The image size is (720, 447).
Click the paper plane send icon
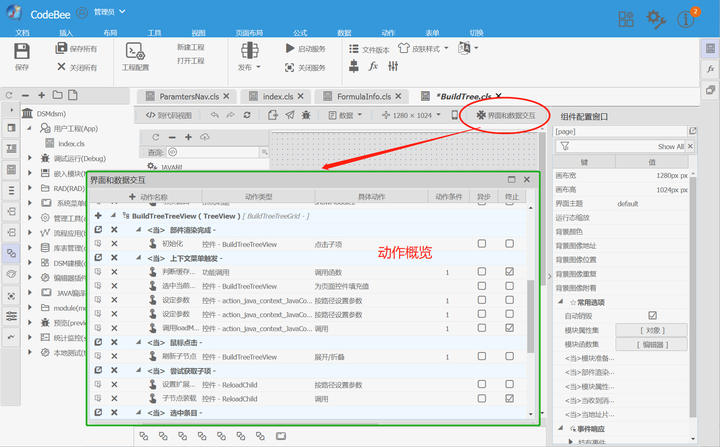290,115
